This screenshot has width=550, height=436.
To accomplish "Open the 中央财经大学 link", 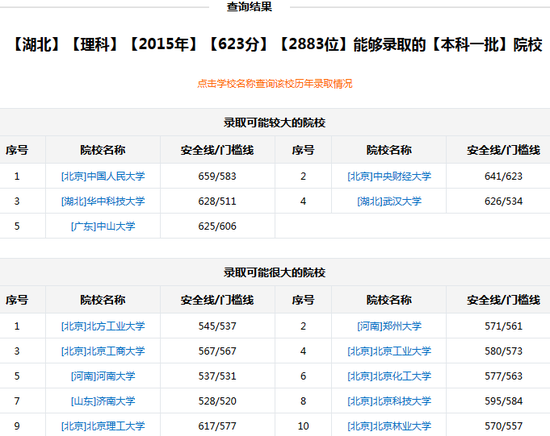I will [389, 176].
